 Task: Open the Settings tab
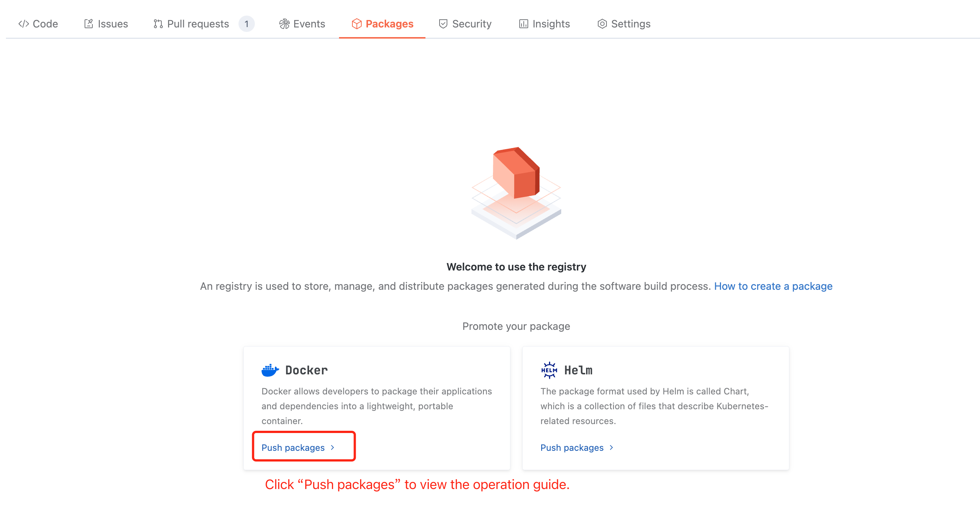(x=630, y=24)
